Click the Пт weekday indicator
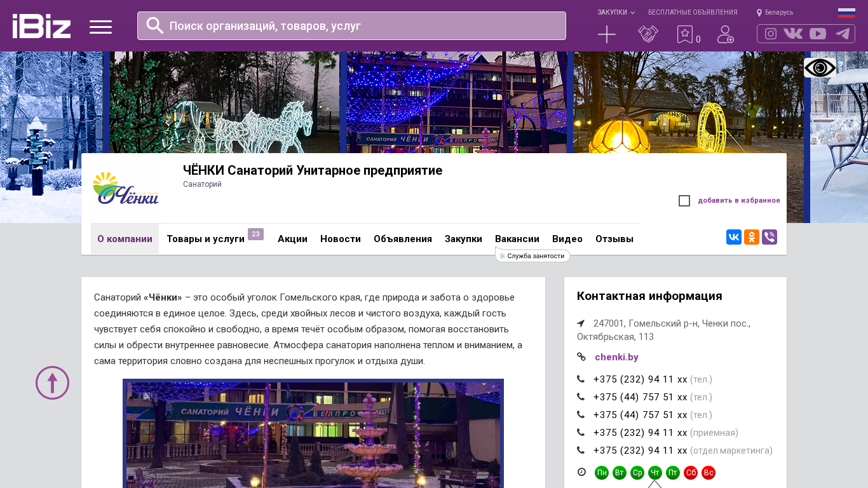This screenshot has width=868, height=488. (673, 473)
